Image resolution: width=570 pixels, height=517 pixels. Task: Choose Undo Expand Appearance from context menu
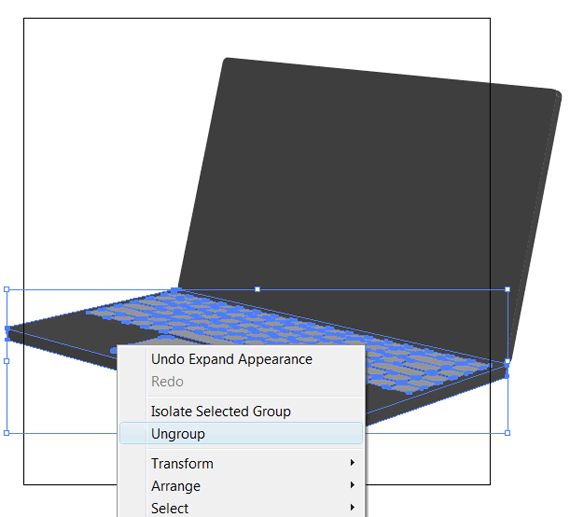tap(232, 359)
